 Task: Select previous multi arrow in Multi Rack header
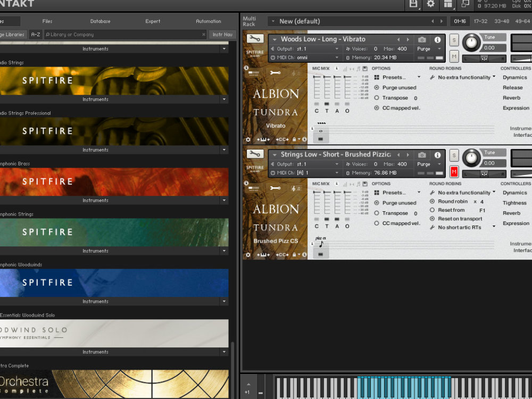[433, 21]
